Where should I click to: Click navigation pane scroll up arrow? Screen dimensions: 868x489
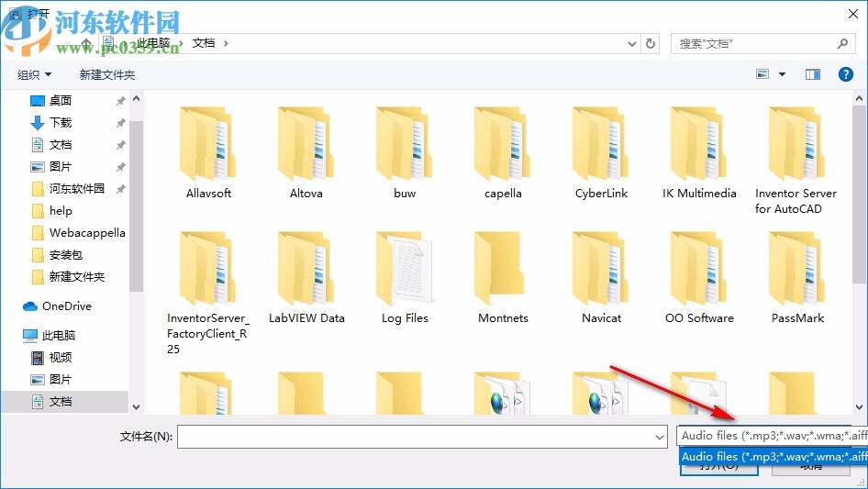tap(136, 98)
